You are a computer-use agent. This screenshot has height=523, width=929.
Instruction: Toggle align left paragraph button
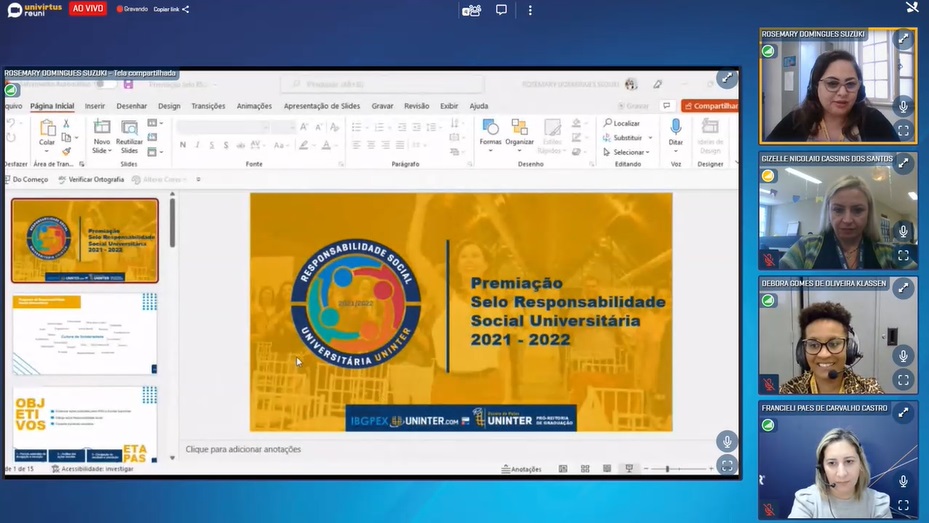(x=356, y=145)
